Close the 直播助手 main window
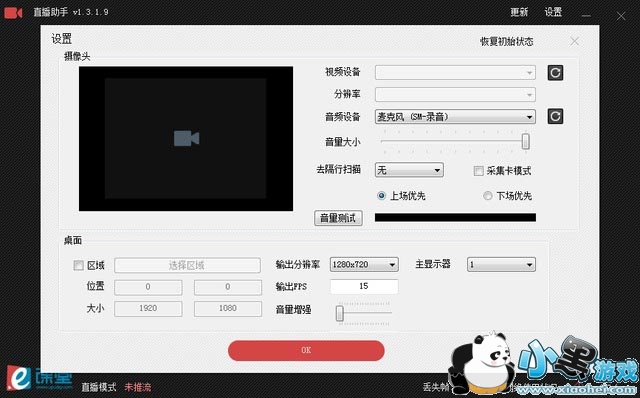Screen dimensions: 640x398 point(621,16)
